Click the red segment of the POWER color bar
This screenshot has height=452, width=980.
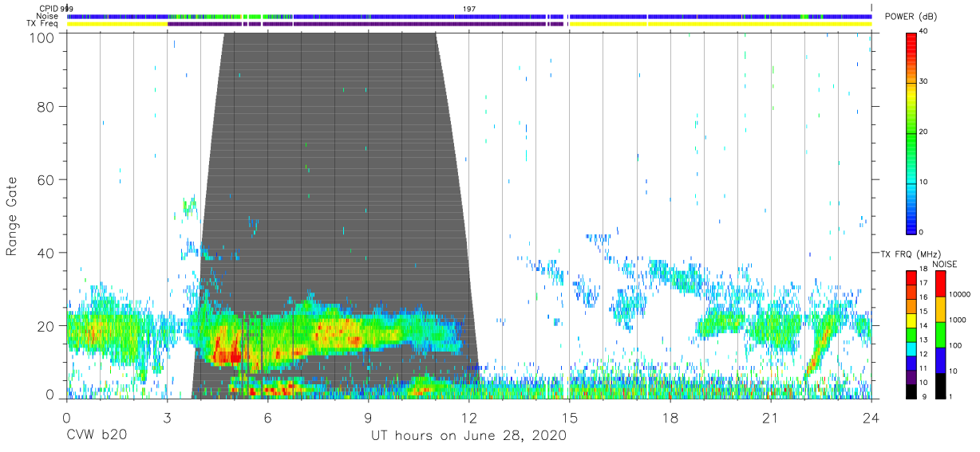(x=912, y=45)
